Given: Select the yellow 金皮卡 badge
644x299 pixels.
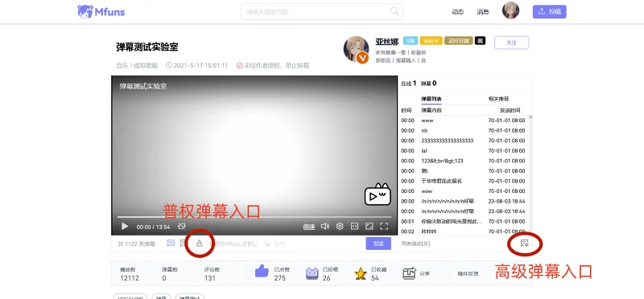Looking at the screenshot, I should pos(431,41).
